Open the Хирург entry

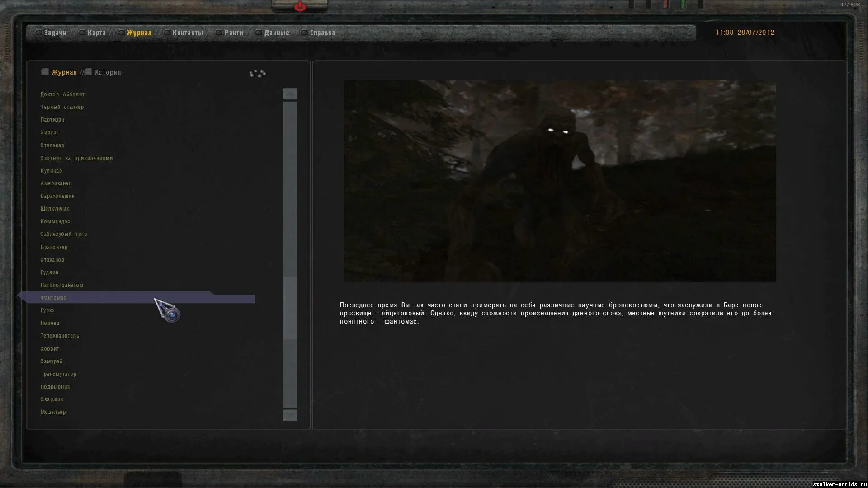tap(50, 132)
